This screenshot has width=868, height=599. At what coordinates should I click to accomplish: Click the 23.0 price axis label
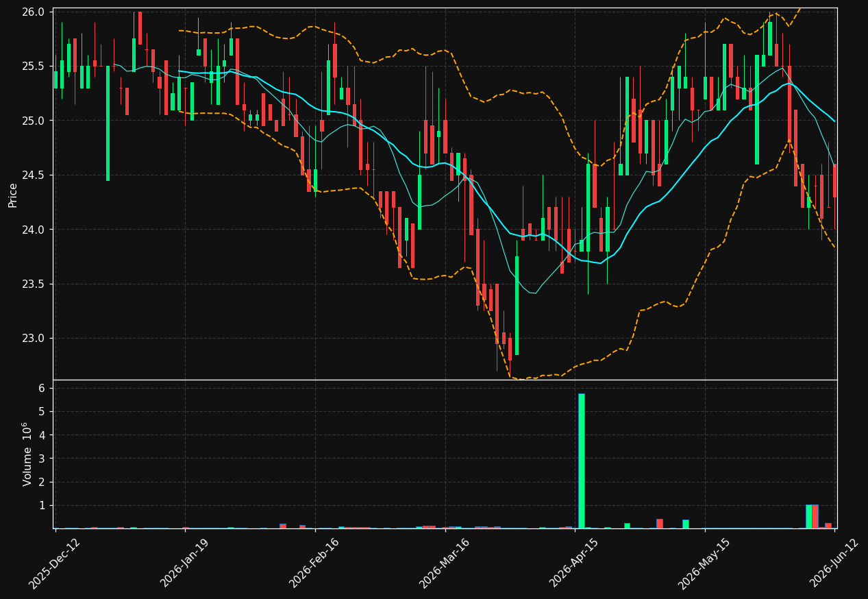click(34, 339)
